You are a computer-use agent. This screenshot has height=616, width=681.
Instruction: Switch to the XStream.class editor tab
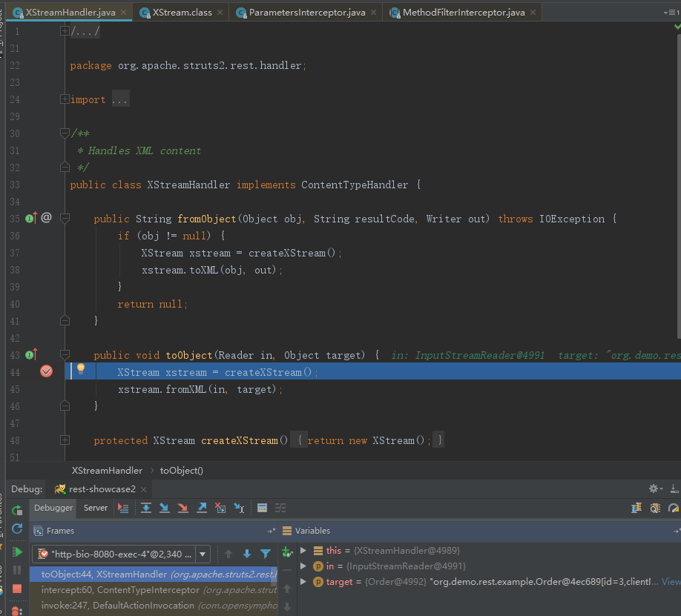click(x=182, y=13)
